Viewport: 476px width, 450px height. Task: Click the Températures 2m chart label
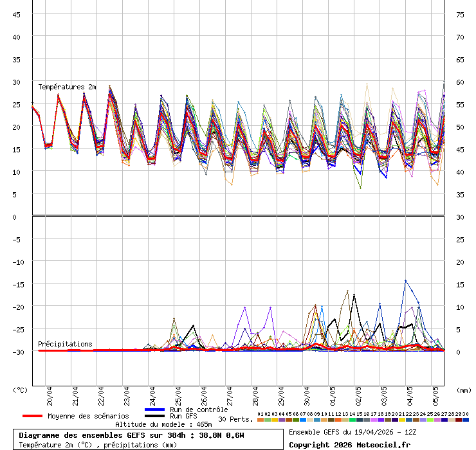[x=67, y=87]
